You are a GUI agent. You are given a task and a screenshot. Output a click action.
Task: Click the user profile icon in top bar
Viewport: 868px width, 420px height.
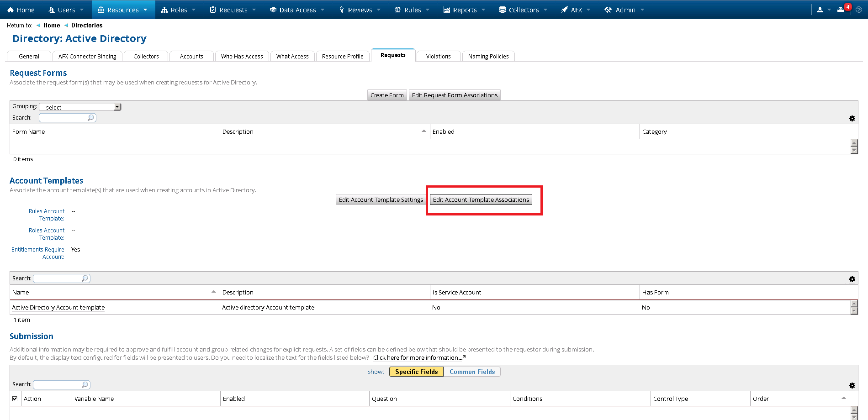[x=820, y=10]
